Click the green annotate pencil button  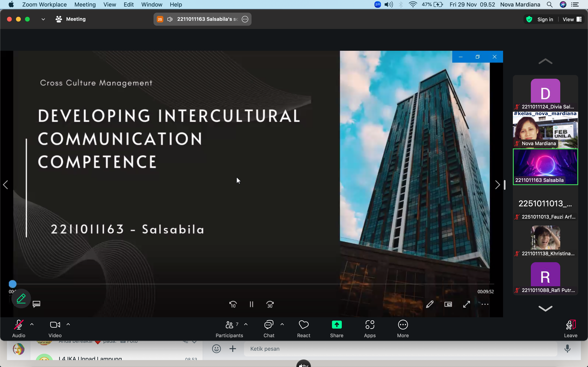[21, 298]
